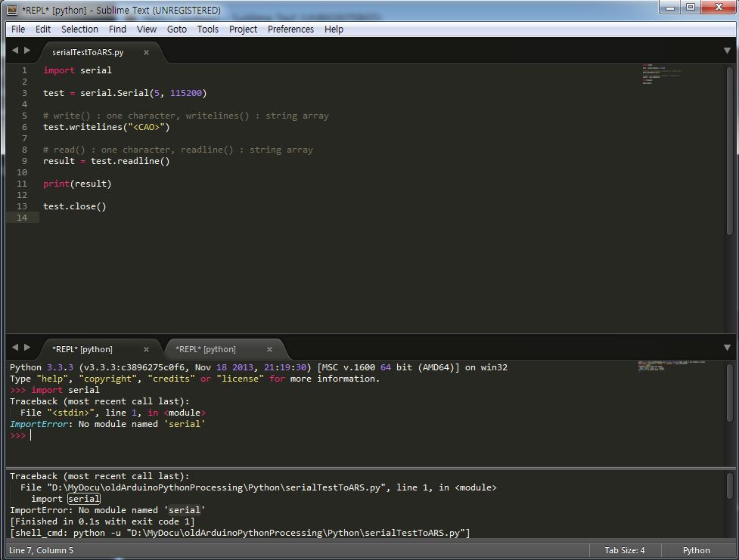Click the 'import serial' code line
739x560 pixels.
point(77,70)
